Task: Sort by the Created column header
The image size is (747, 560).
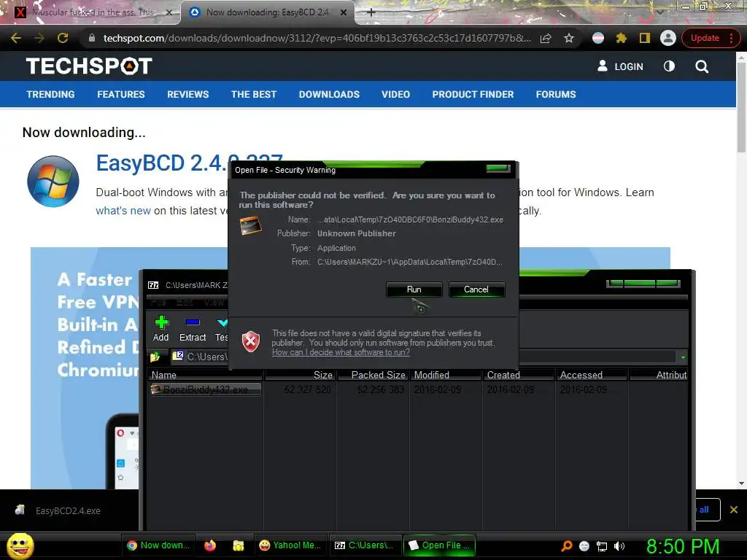Action: tap(519, 375)
